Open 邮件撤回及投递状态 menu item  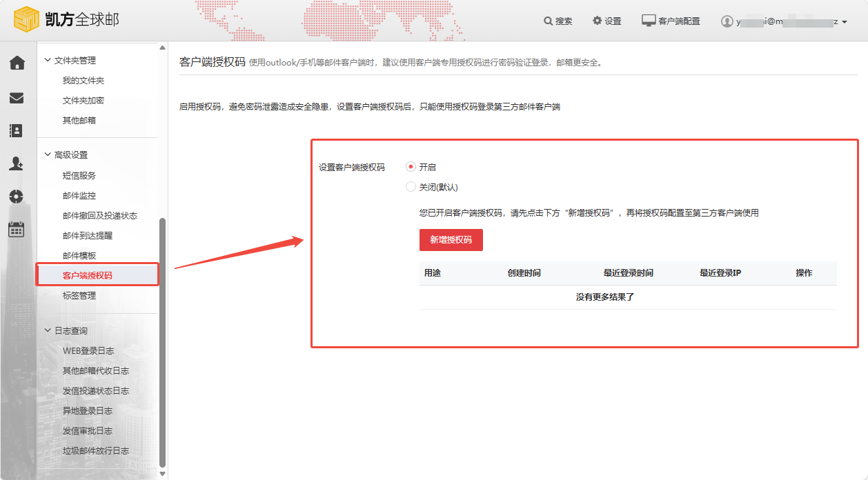click(100, 216)
